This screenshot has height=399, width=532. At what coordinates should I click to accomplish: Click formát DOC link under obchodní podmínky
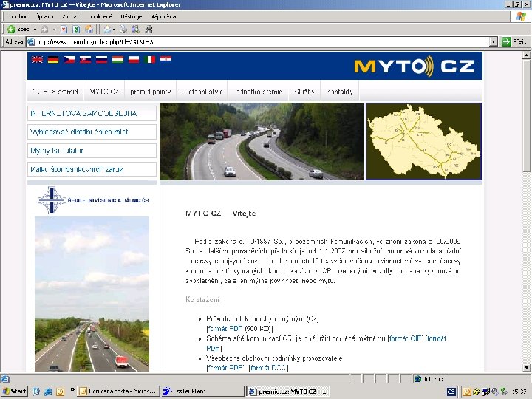click(x=268, y=368)
